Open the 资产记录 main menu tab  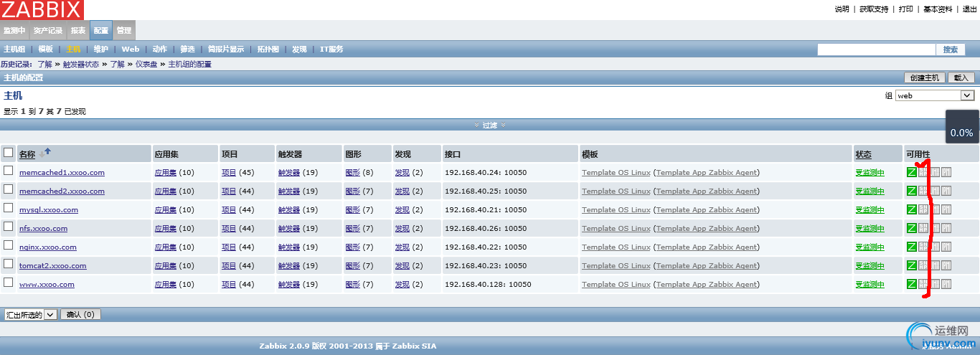coord(48,31)
